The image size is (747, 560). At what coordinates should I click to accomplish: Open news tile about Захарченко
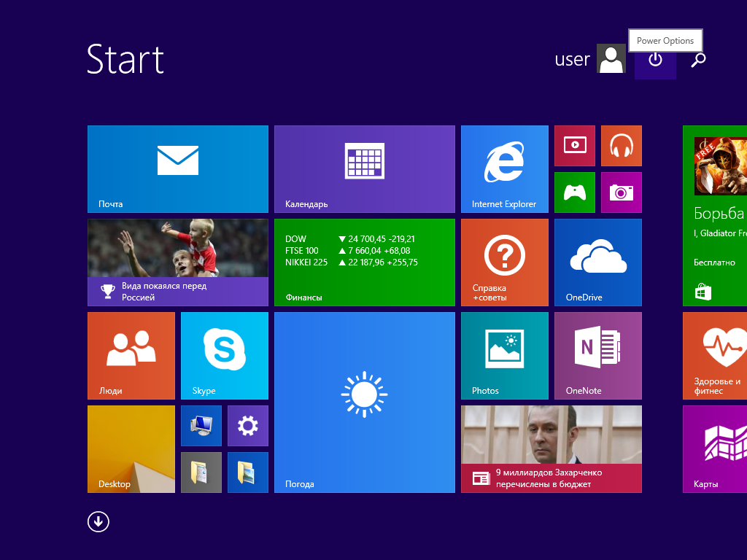click(551, 449)
